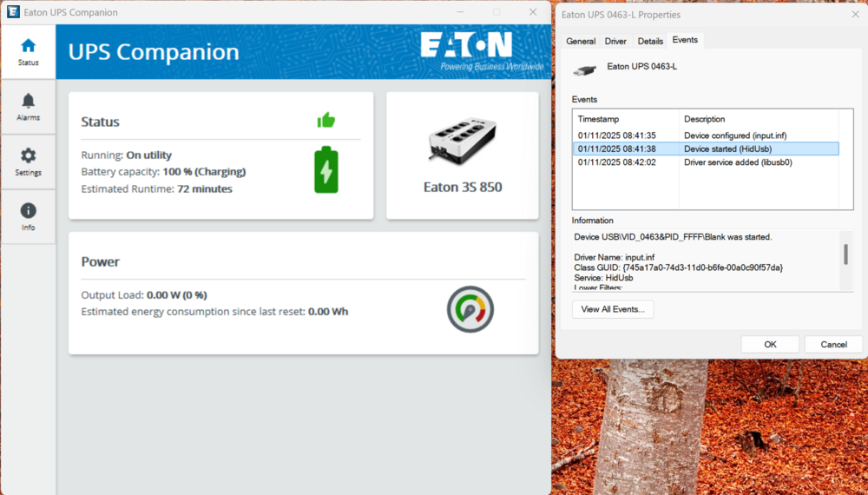Click the Eaton UPS Companion title bar icon
Viewport: 868px width, 495px height.
(13, 12)
